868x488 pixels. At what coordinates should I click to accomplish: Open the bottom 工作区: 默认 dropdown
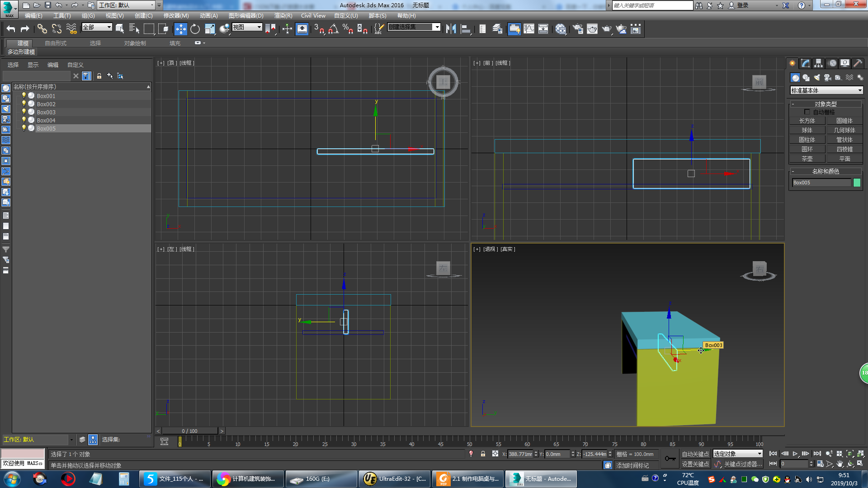[38, 439]
